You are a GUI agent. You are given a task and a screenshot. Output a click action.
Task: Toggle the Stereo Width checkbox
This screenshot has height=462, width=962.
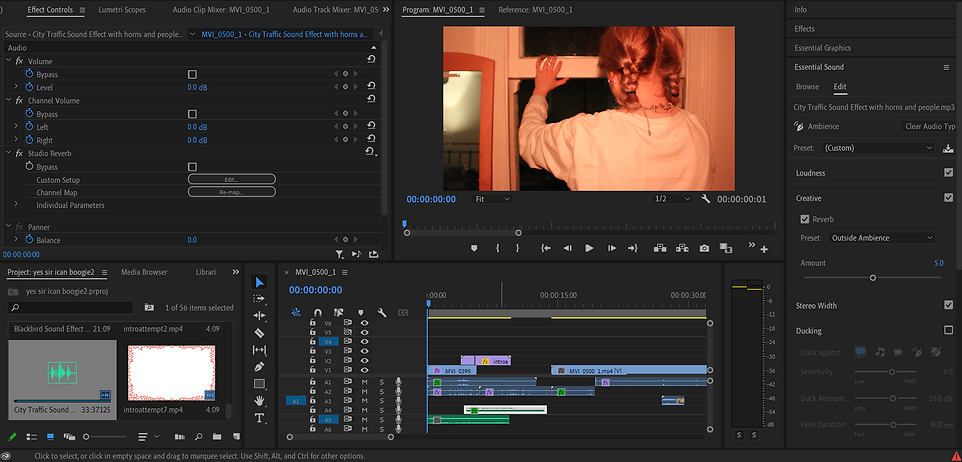tap(949, 305)
